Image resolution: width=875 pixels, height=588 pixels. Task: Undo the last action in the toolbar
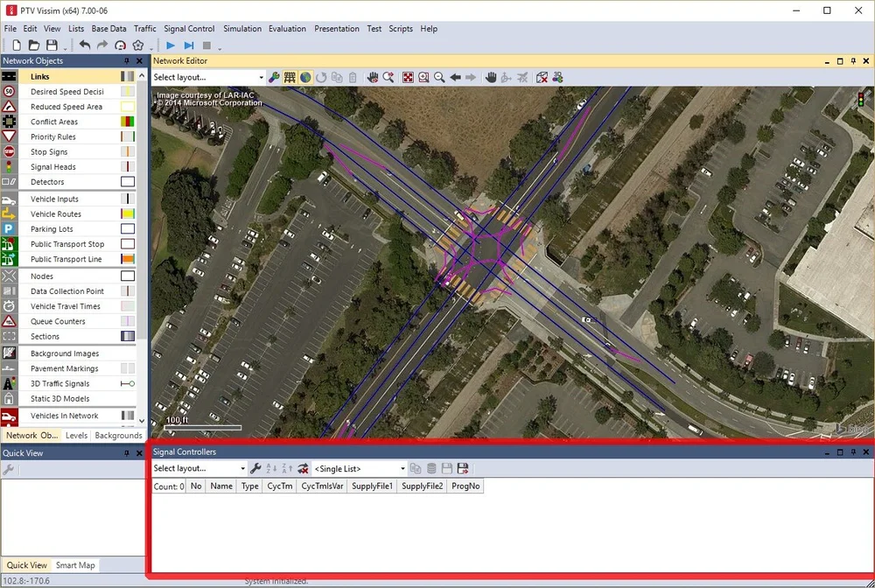(x=84, y=44)
